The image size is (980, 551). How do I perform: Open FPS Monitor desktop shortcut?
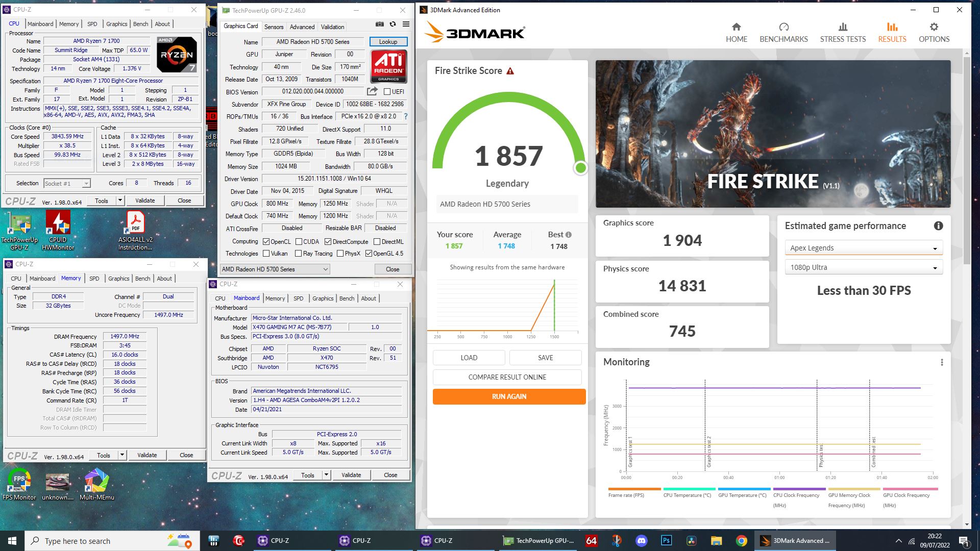coord(19,485)
